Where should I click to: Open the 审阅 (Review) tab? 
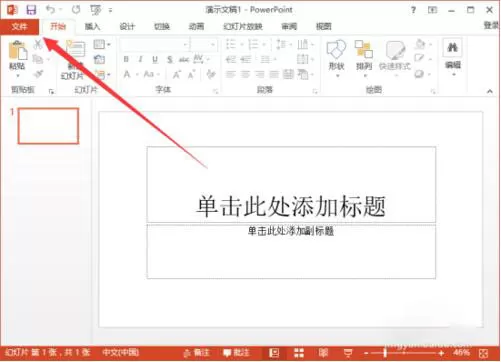tap(289, 27)
